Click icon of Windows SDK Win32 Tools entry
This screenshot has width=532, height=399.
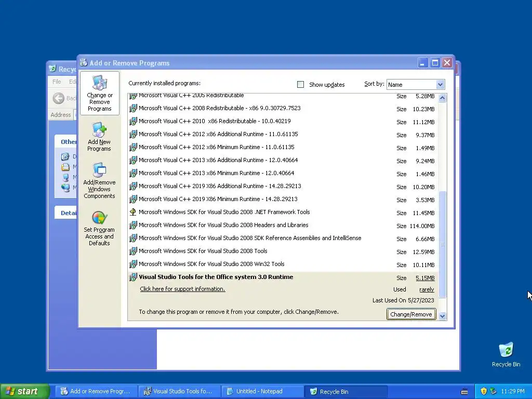tap(133, 264)
